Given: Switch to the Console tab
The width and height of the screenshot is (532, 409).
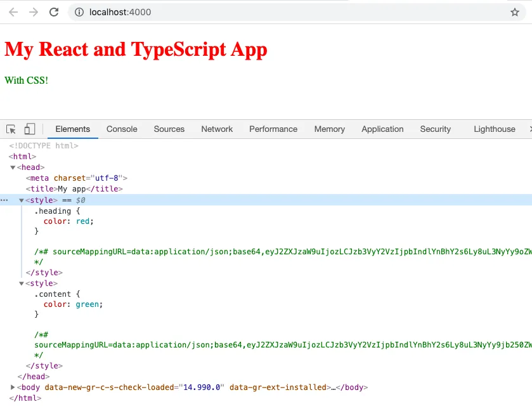Looking at the screenshot, I should point(121,129).
